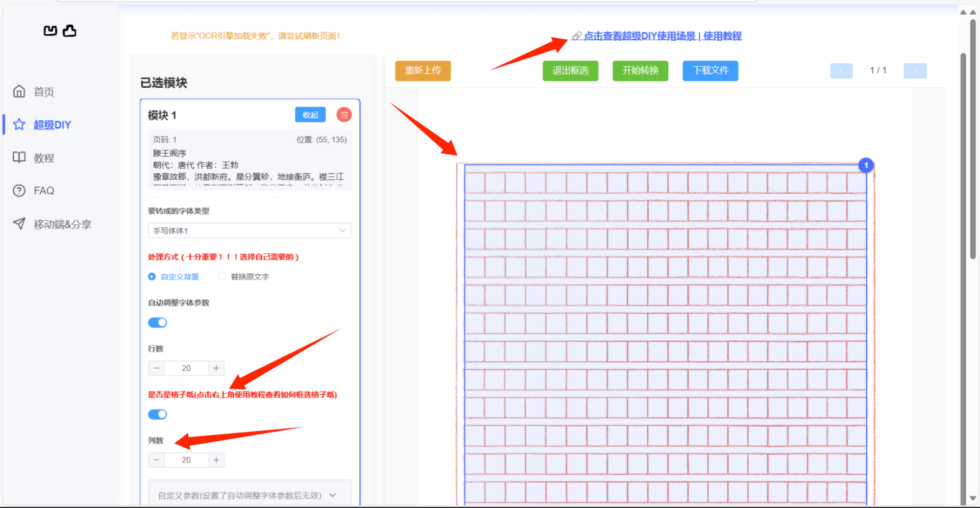Click the green 开始转换 button
This screenshot has height=508, width=980.
pos(640,70)
